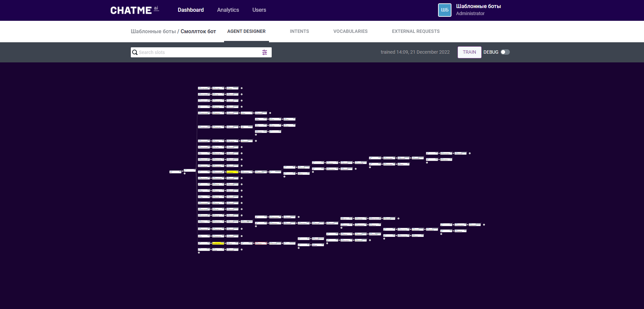The width and height of the screenshot is (644, 309).
Task: Focus the Search slots input field
Action: click(200, 52)
